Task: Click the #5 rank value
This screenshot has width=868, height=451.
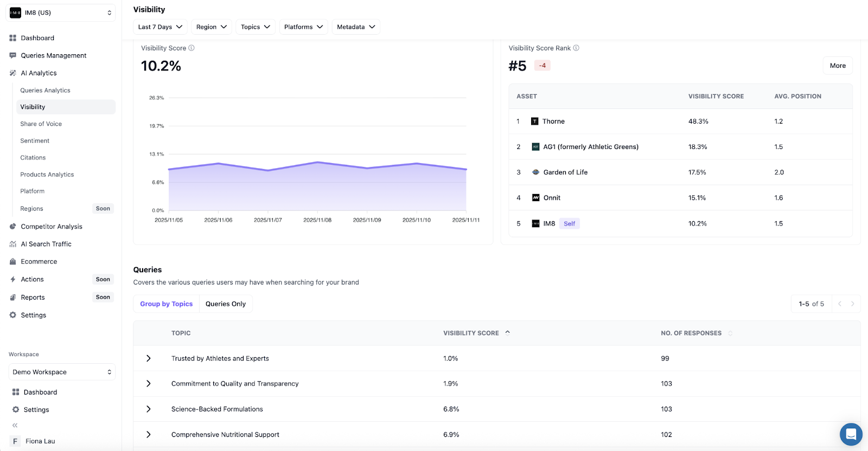Action: click(x=518, y=66)
